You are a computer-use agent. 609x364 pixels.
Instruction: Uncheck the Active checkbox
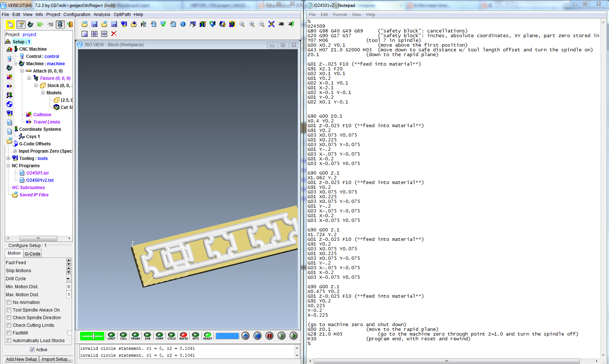coord(32,350)
